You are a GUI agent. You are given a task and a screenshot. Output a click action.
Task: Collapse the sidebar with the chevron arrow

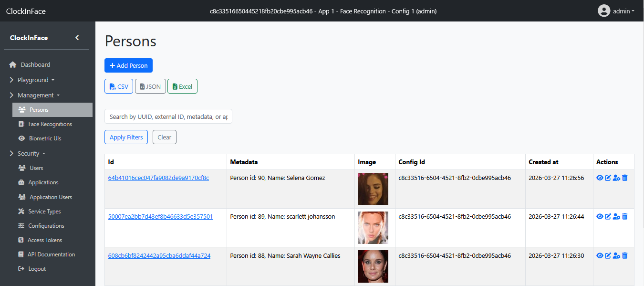tap(77, 38)
